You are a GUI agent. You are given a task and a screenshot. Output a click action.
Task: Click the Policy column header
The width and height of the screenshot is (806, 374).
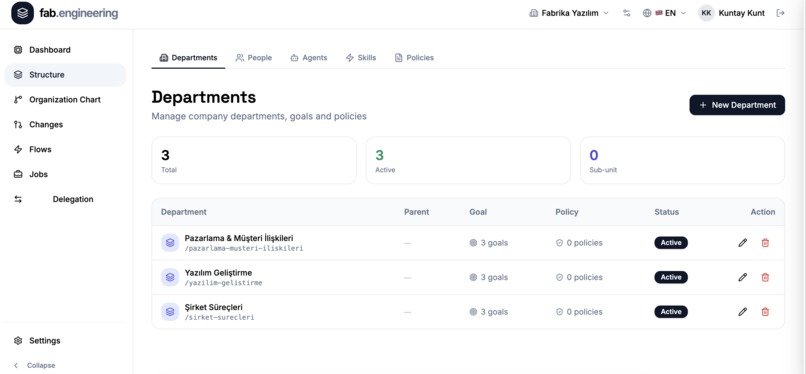pyautogui.click(x=567, y=212)
